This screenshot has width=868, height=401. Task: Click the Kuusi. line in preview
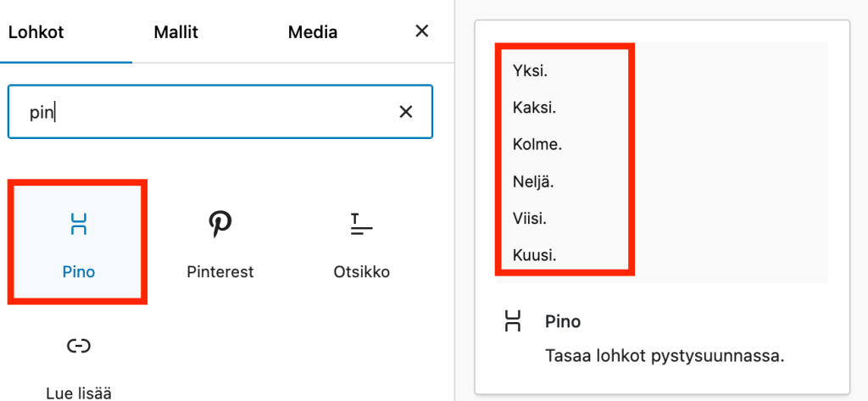pos(534,256)
